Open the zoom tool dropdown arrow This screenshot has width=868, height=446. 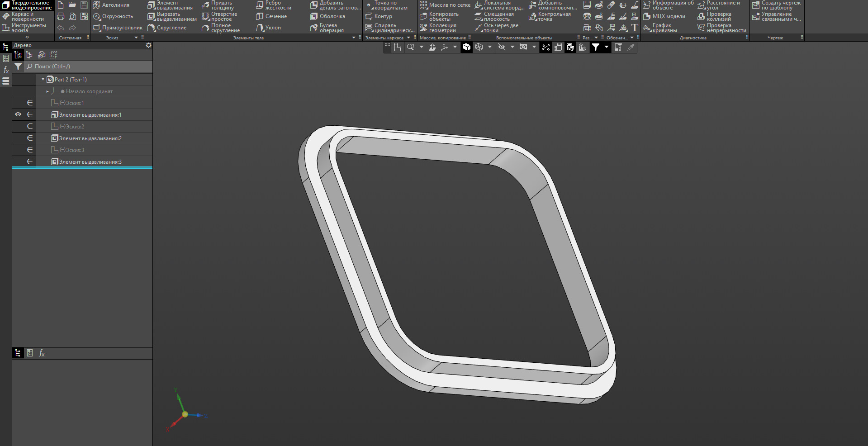pos(421,47)
